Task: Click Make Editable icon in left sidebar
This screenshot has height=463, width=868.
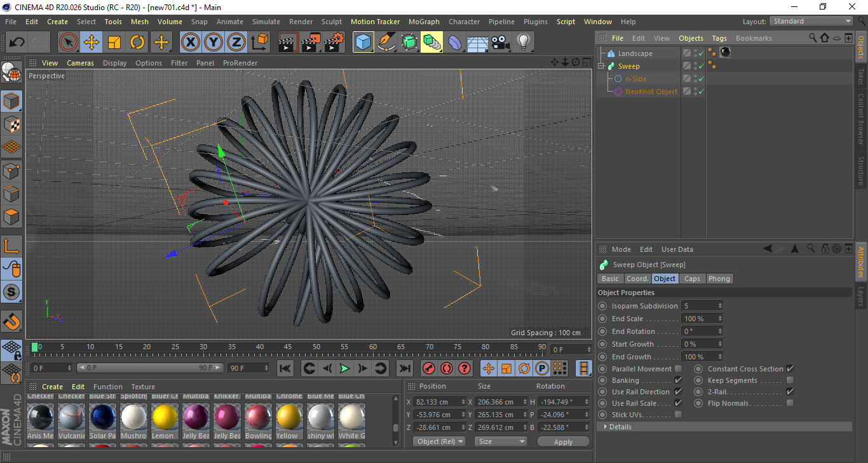Action: (11, 72)
